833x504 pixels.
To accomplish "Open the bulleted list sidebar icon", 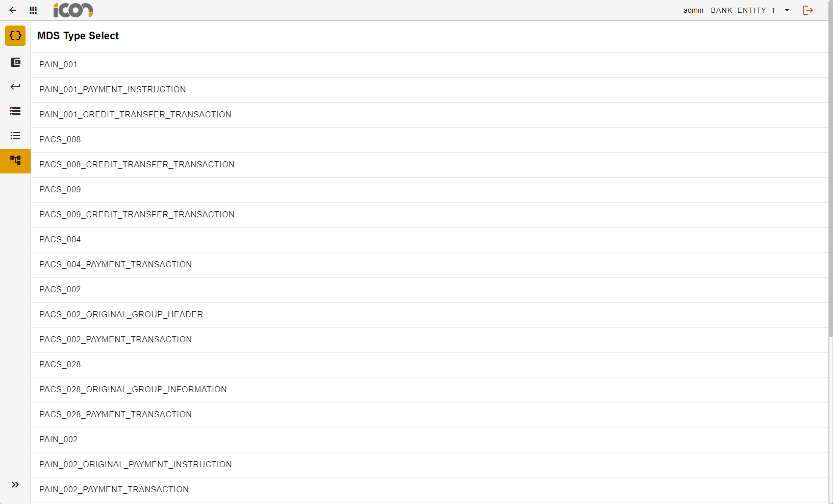I will pos(15,136).
